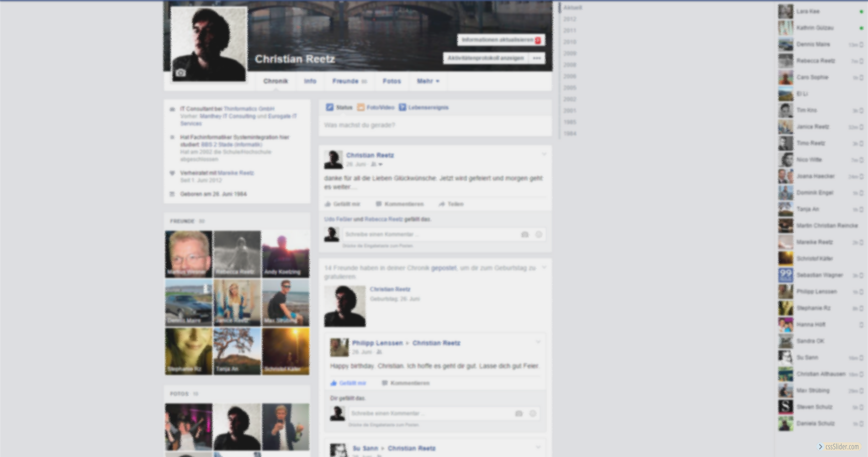
Task: Click the Informationen aktualisieren button
Action: pyautogui.click(x=501, y=40)
